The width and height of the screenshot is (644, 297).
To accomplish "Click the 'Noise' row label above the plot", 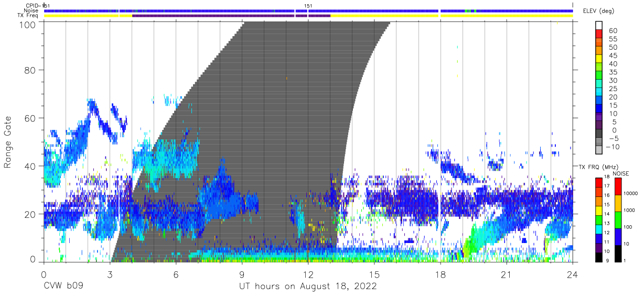I will (x=31, y=10).
